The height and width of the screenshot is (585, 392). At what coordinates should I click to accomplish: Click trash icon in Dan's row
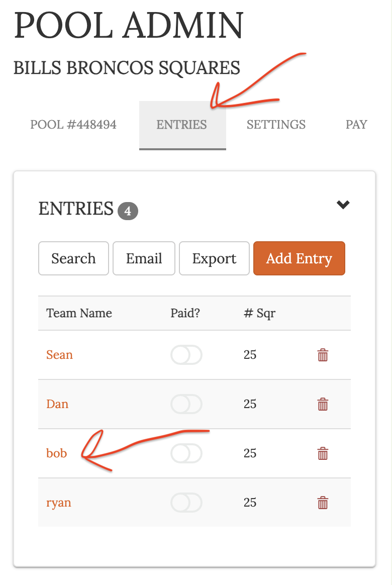coord(323,404)
